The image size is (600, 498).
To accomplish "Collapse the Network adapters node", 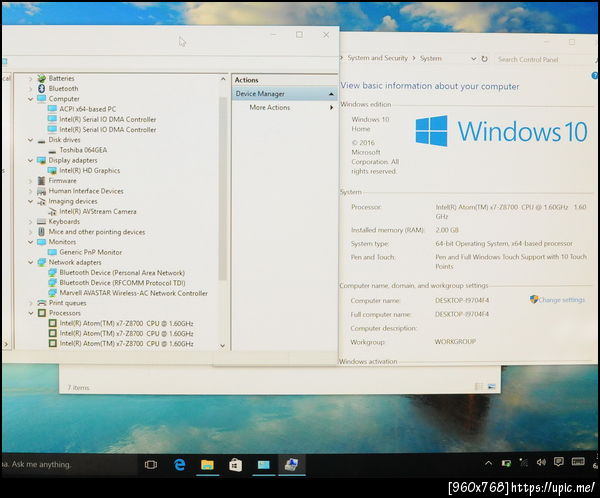I will click(30, 263).
